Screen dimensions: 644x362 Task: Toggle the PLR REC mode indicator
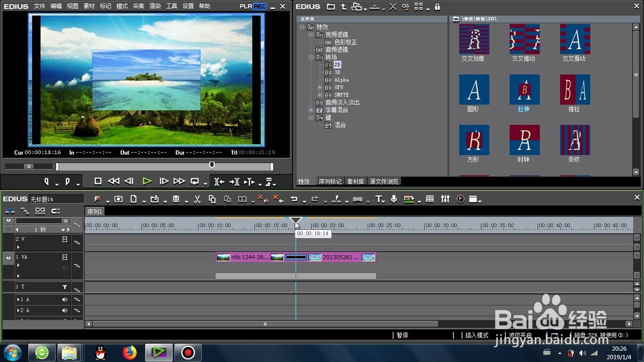coord(253,6)
